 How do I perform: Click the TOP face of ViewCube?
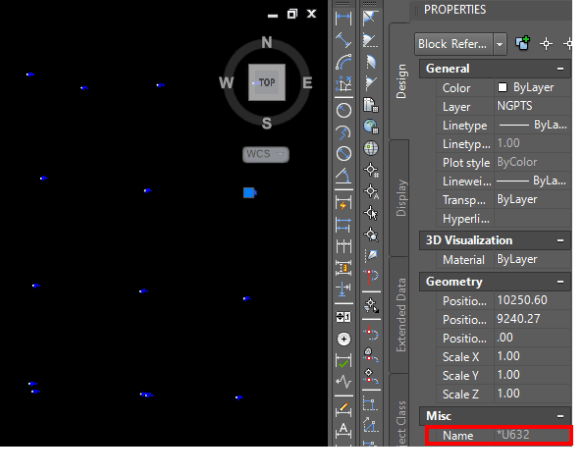pos(267,82)
